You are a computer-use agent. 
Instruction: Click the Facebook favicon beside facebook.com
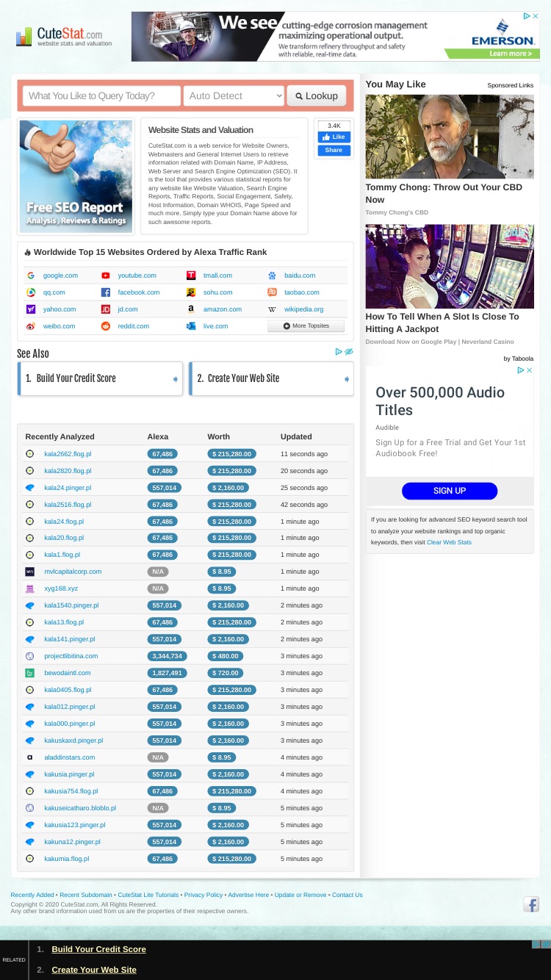tap(106, 292)
